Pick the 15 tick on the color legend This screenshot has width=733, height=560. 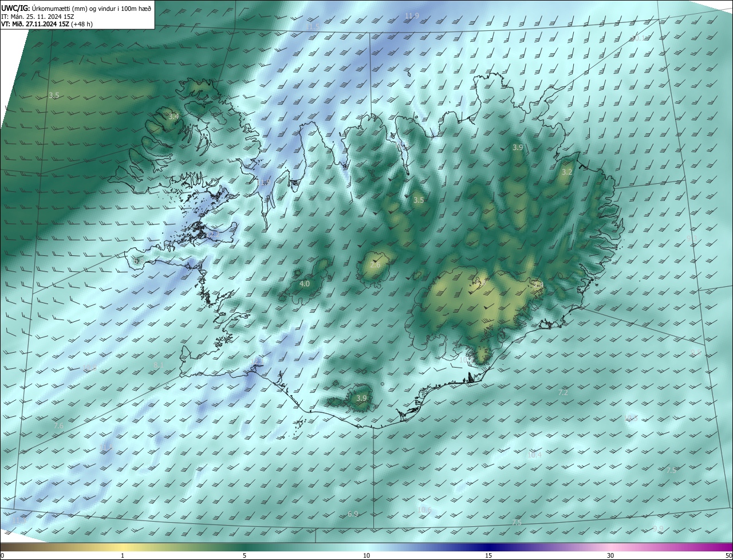(488, 555)
